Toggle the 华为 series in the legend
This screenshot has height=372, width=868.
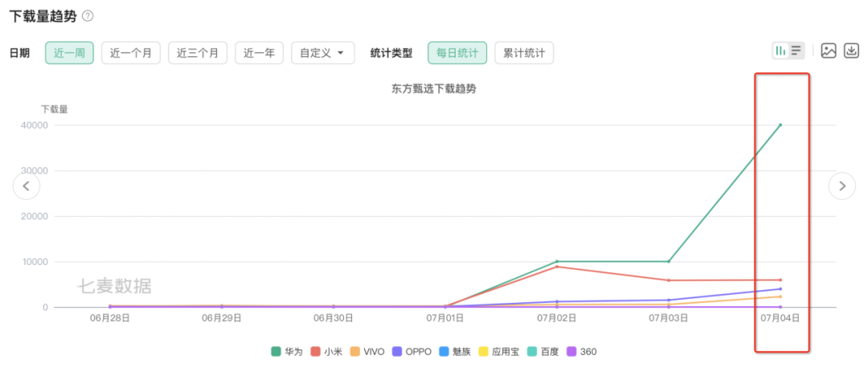pos(286,352)
